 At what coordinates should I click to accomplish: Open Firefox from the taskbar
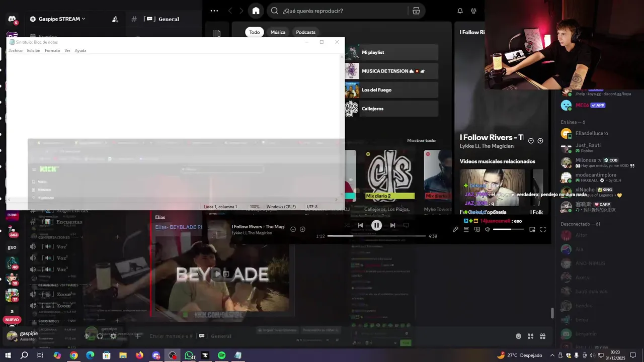pyautogui.click(x=139, y=355)
